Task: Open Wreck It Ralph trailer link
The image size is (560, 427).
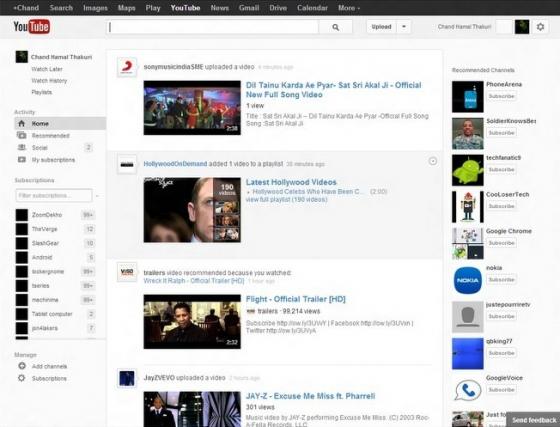Action: click(x=194, y=281)
